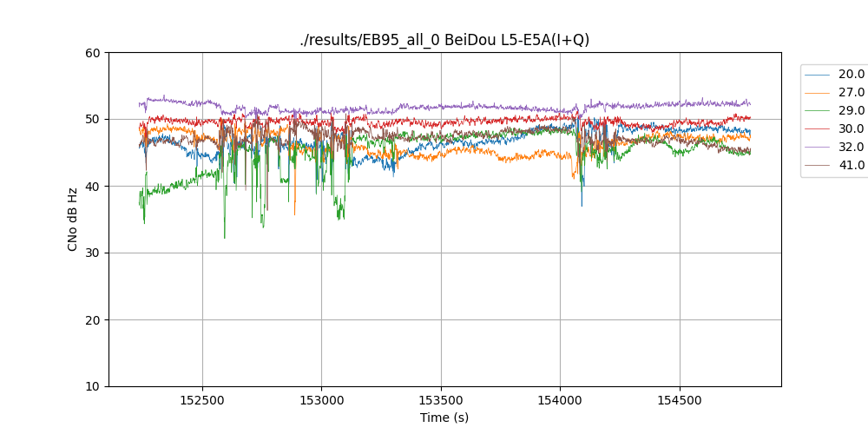Select the red legend line for 30.0
The width and height of the screenshot is (868, 434).
click(x=817, y=129)
